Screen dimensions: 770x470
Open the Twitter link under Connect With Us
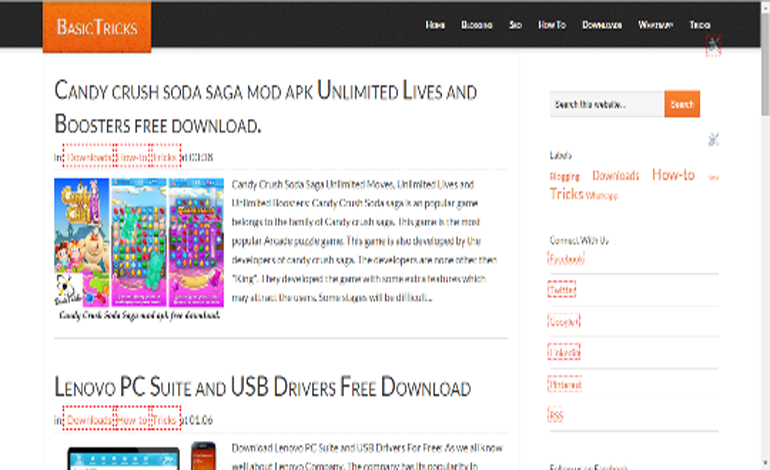562,290
